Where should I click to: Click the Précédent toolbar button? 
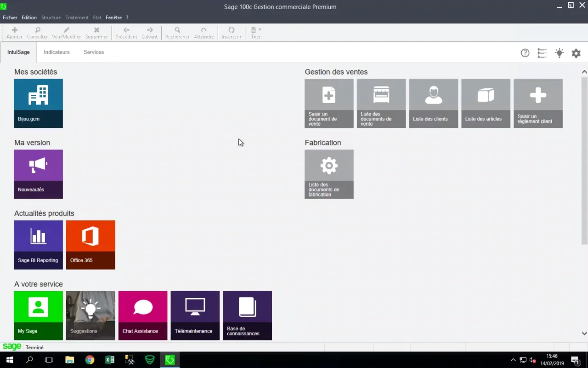click(126, 33)
